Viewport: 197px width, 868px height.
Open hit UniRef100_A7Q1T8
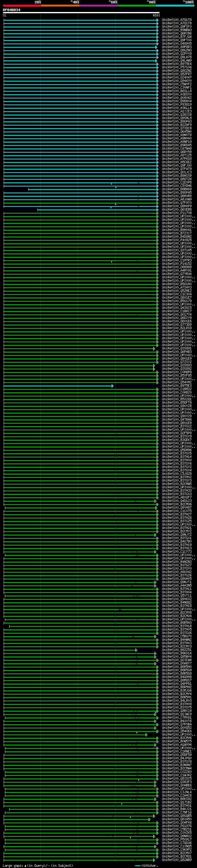coord(177,23)
